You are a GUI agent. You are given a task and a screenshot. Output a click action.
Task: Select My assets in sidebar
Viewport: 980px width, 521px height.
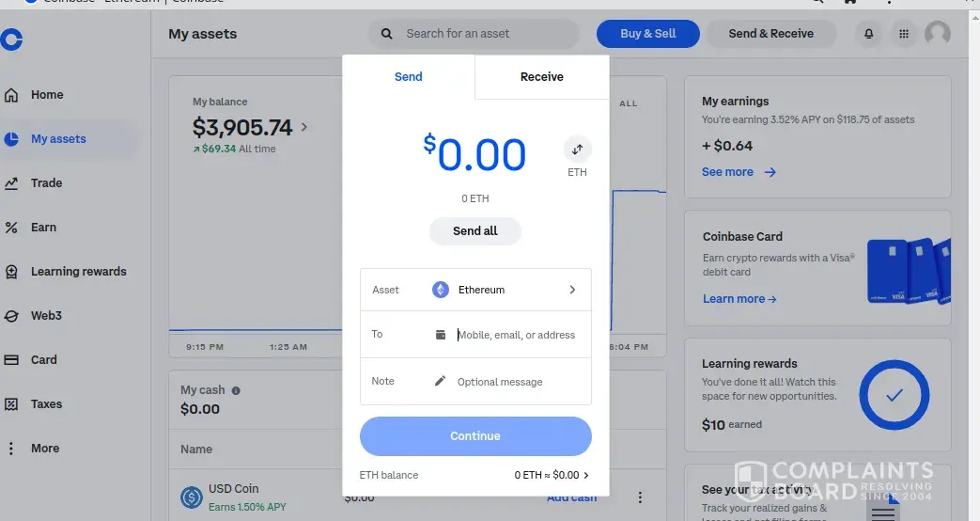click(58, 139)
